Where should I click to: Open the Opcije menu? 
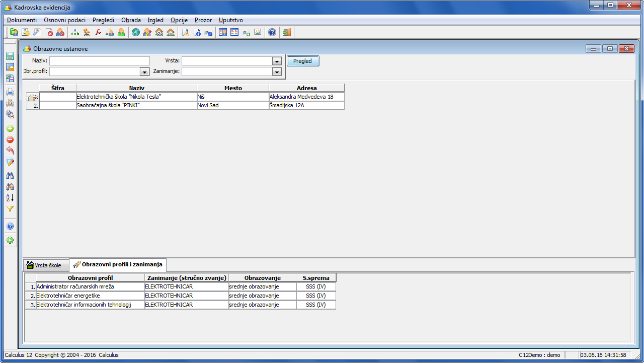tap(179, 20)
